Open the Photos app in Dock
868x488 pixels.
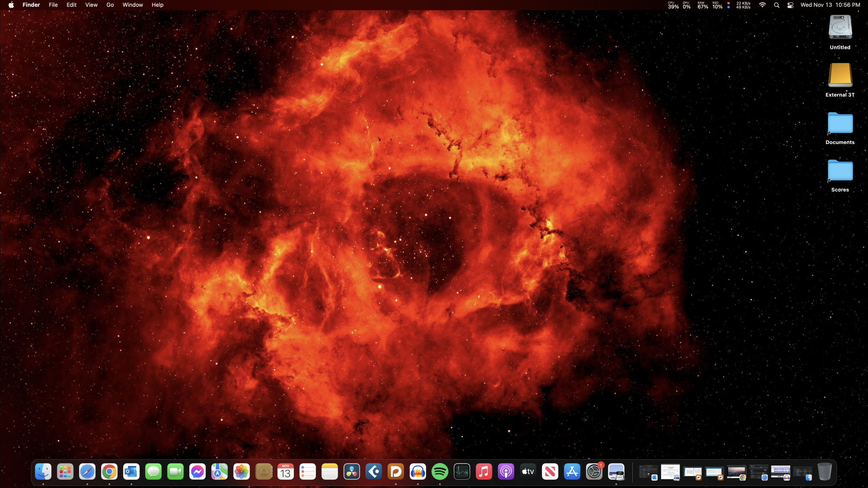pyautogui.click(x=241, y=472)
